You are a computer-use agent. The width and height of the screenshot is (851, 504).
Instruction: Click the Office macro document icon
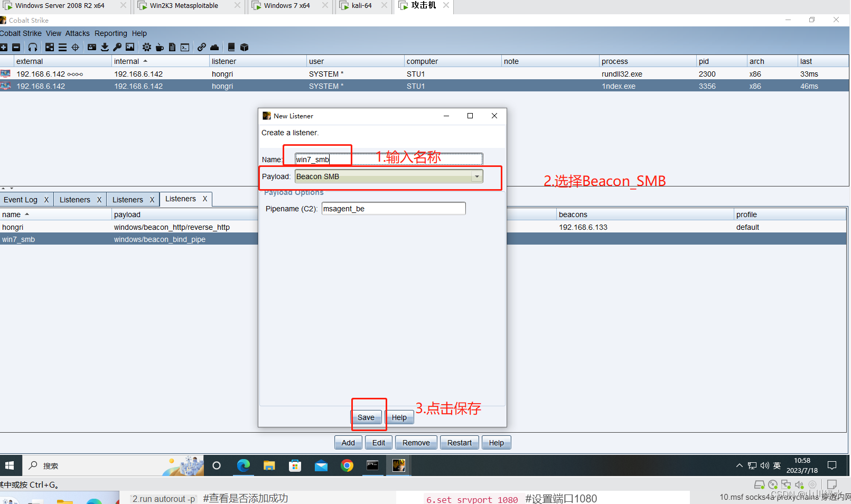(172, 48)
